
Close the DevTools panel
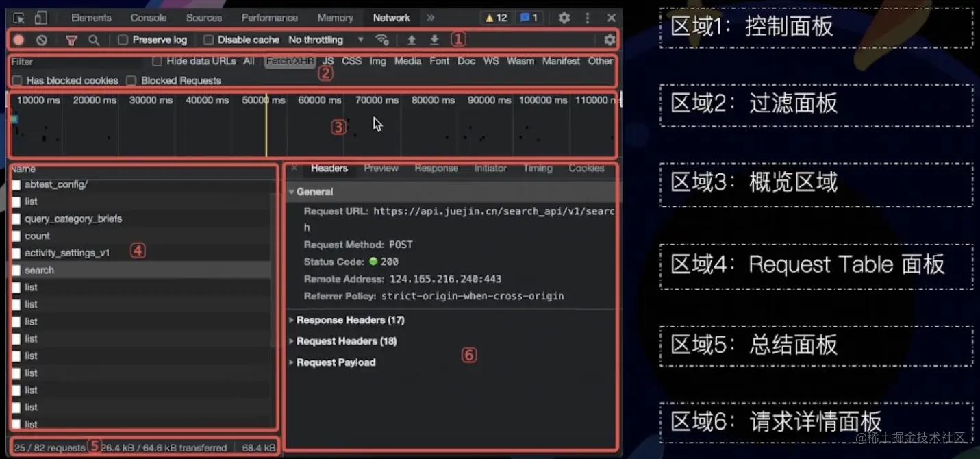coord(611,18)
